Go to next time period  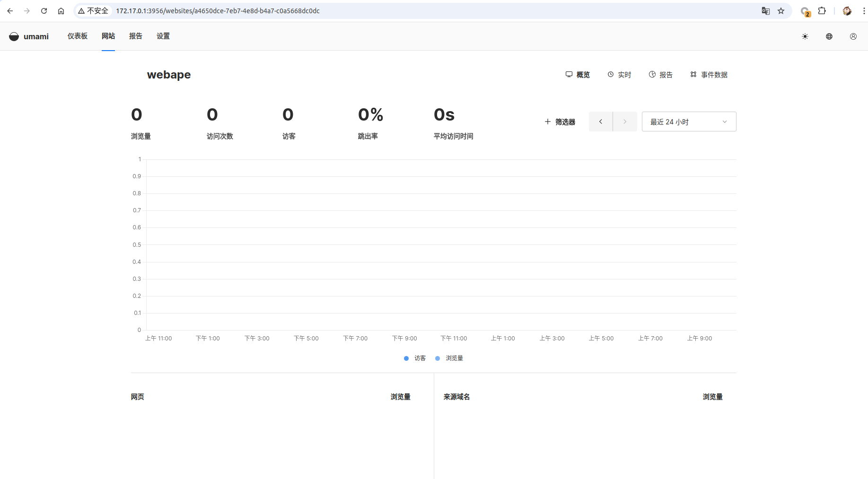(625, 122)
